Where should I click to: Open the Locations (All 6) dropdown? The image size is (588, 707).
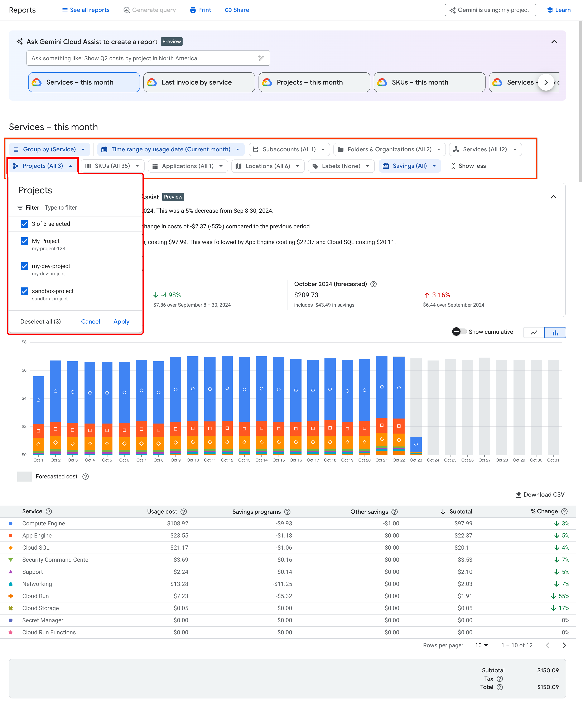pyautogui.click(x=268, y=166)
